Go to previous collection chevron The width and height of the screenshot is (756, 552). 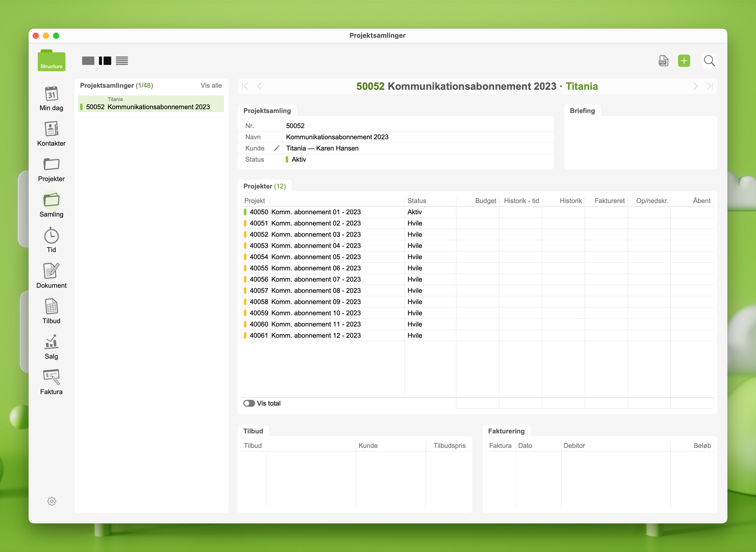[259, 86]
